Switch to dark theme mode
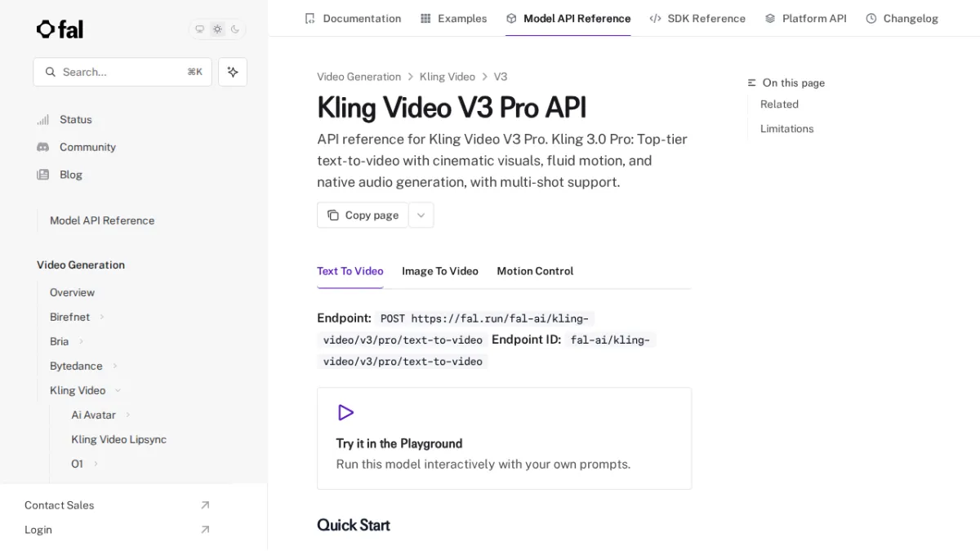This screenshot has height=551, width=980. point(235,29)
